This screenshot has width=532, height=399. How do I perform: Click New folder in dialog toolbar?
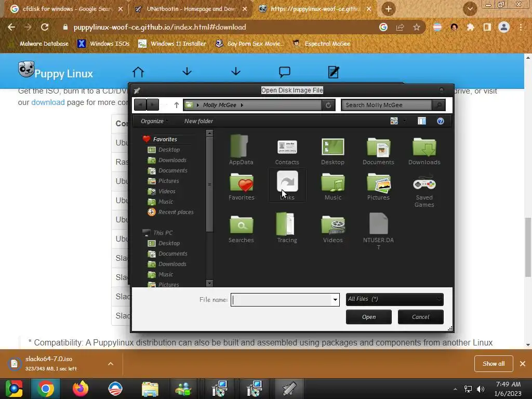coord(198,121)
